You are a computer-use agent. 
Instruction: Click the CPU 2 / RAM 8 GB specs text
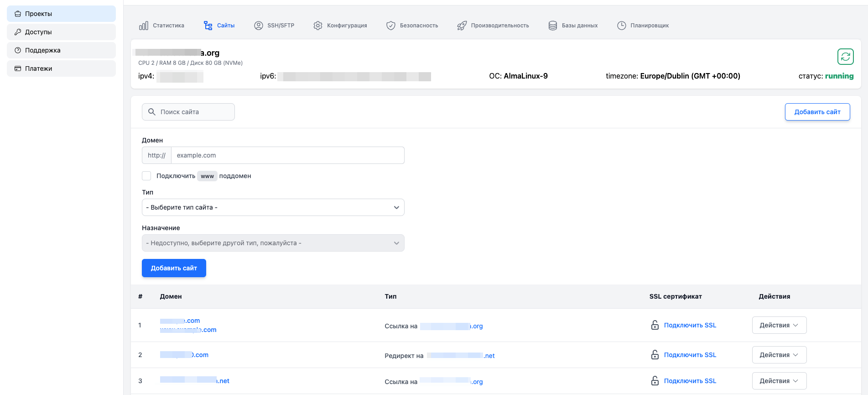191,63
